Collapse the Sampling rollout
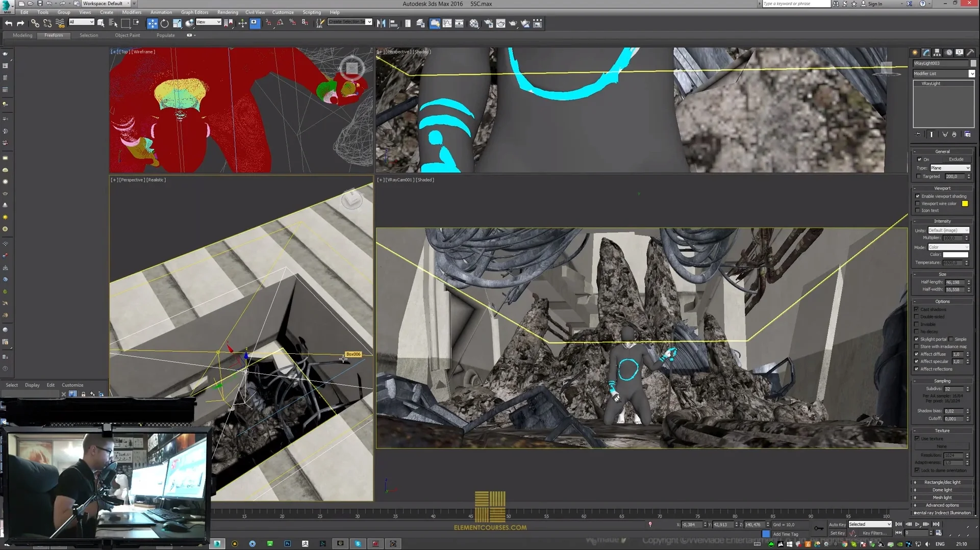980x550 pixels. 942,381
